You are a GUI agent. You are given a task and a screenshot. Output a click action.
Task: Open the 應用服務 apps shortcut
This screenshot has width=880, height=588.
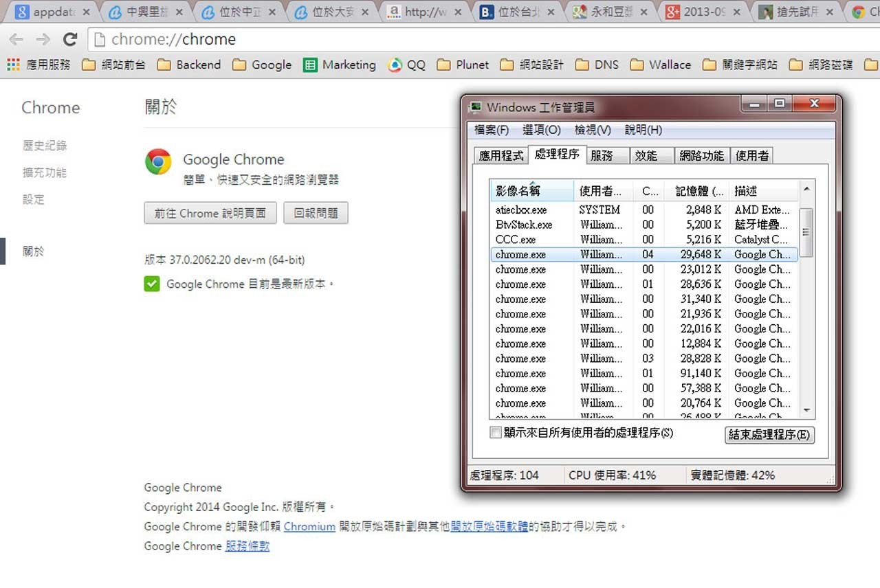[38, 65]
